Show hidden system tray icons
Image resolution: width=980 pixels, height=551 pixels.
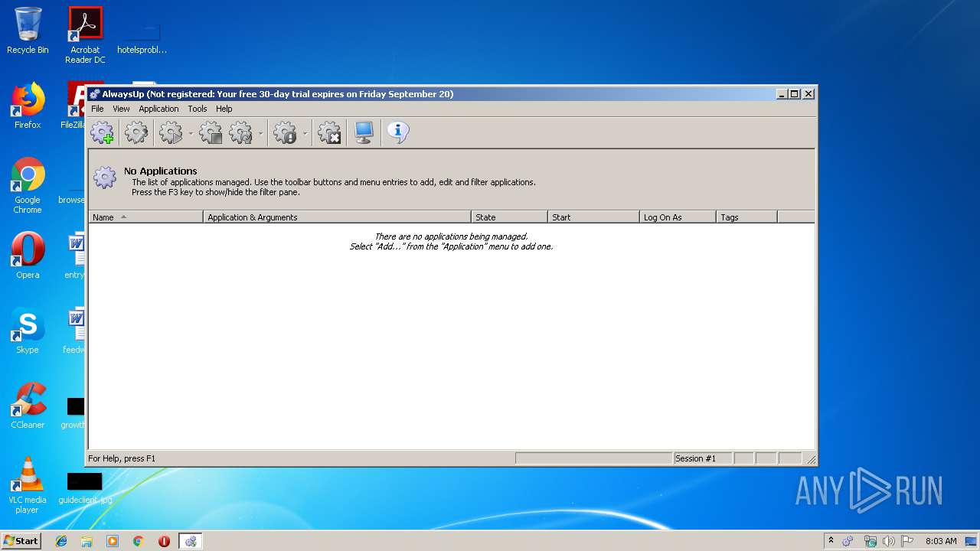click(x=831, y=541)
